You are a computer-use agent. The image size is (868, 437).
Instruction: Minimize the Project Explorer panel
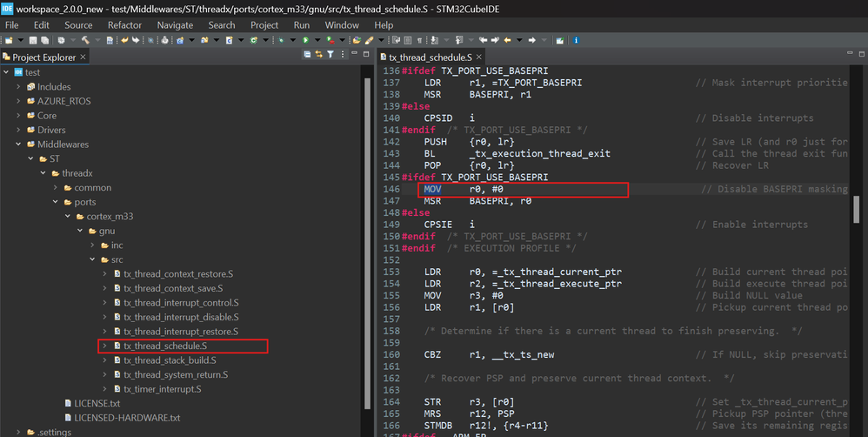click(x=355, y=54)
